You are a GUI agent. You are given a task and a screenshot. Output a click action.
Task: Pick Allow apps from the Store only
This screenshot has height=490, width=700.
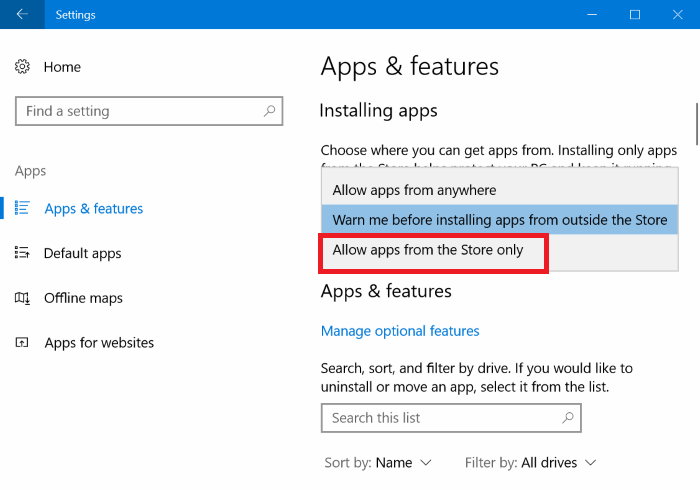[428, 250]
